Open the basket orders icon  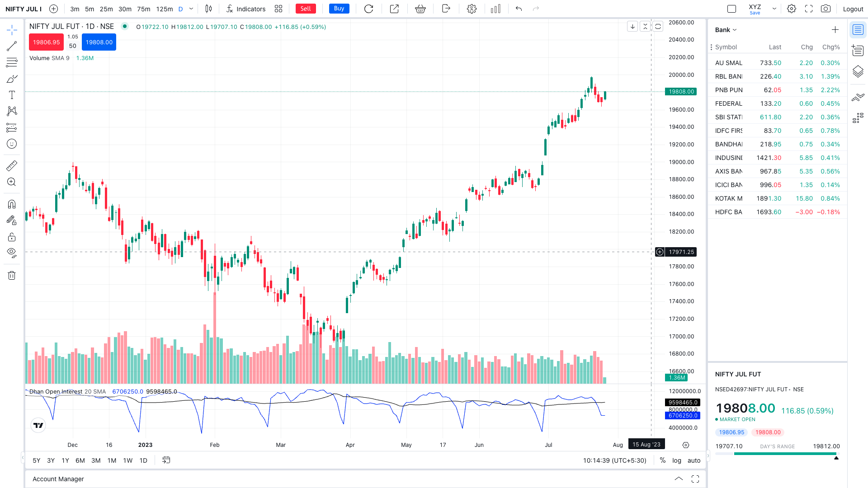coord(420,9)
